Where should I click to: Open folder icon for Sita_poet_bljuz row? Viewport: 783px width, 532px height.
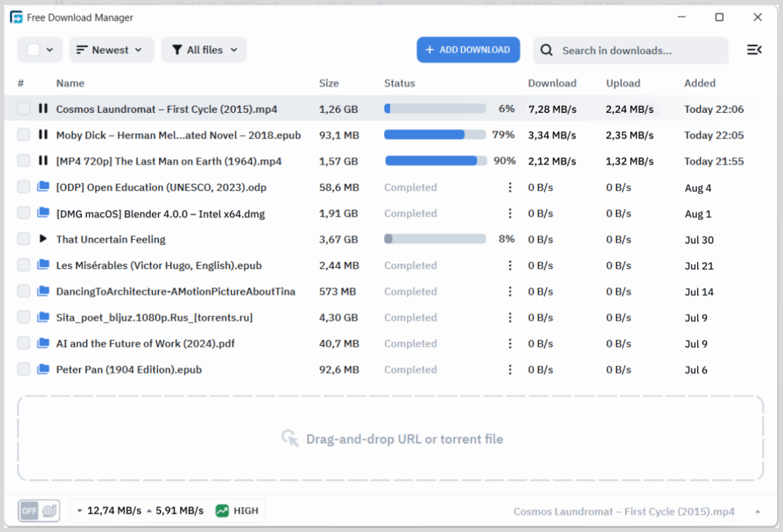(x=43, y=316)
